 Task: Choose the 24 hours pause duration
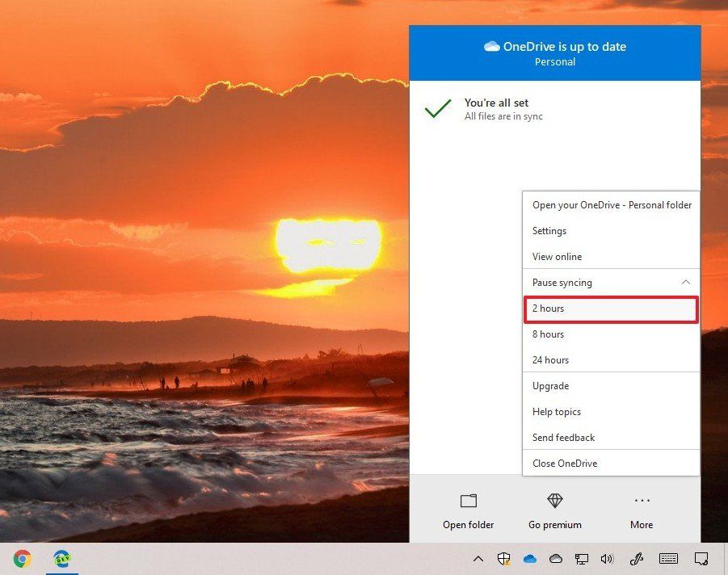[611, 360]
